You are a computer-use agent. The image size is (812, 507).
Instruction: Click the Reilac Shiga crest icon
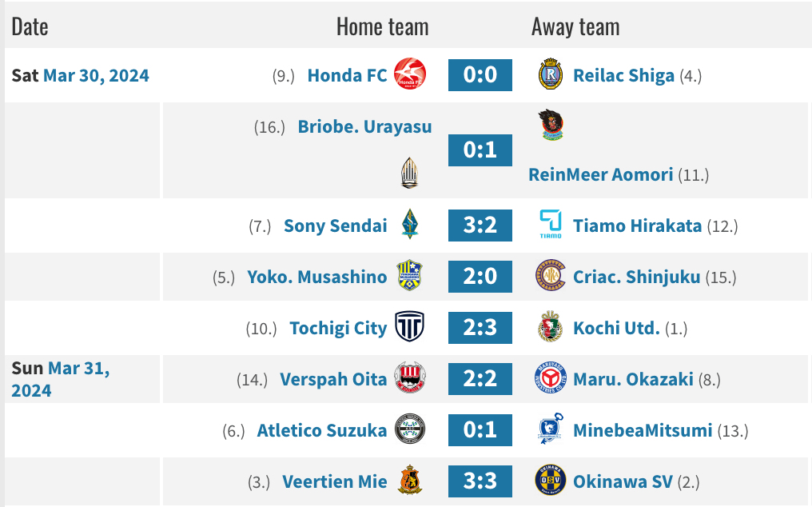(551, 75)
